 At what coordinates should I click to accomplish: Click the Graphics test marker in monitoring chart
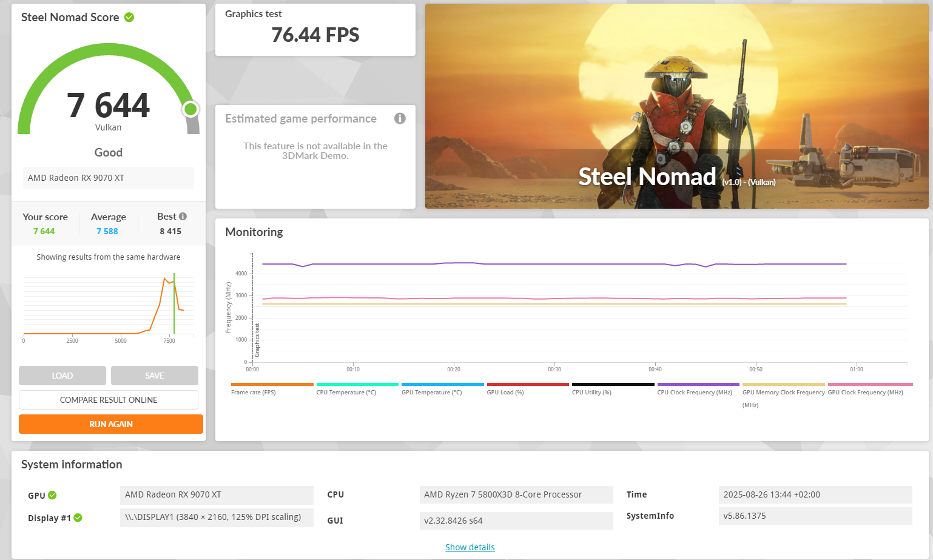(257, 340)
